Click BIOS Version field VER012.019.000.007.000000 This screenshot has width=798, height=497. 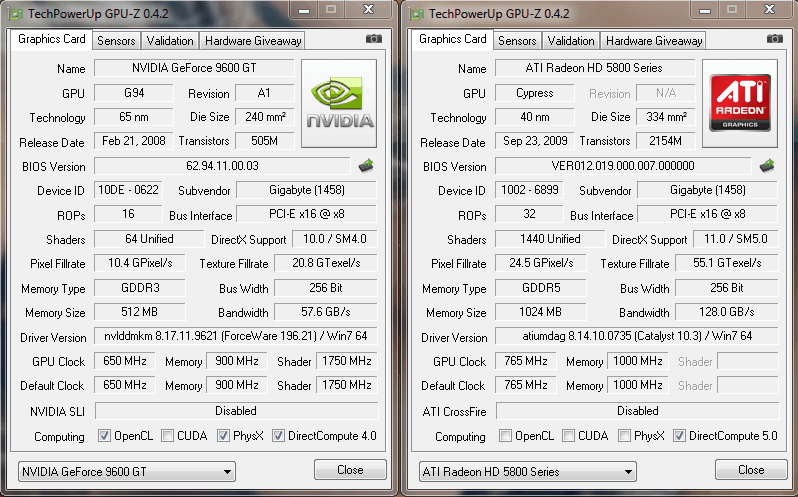(x=623, y=166)
